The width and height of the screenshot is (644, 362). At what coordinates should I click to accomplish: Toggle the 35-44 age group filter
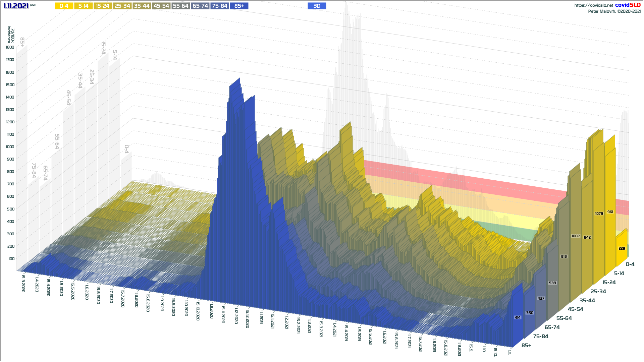[142, 6]
